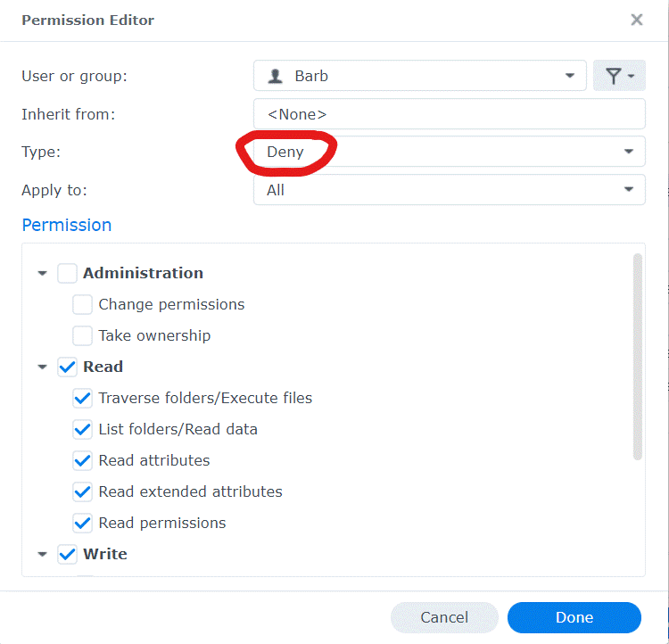The height and width of the screenshot is (644, 669).
Task: Click the Barb user avatar icon
Action: (276, 76)
